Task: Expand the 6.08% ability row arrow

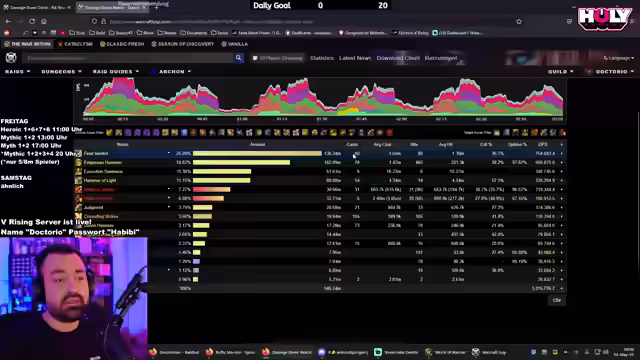Action: pyautogui.click(x=169, y=198)
